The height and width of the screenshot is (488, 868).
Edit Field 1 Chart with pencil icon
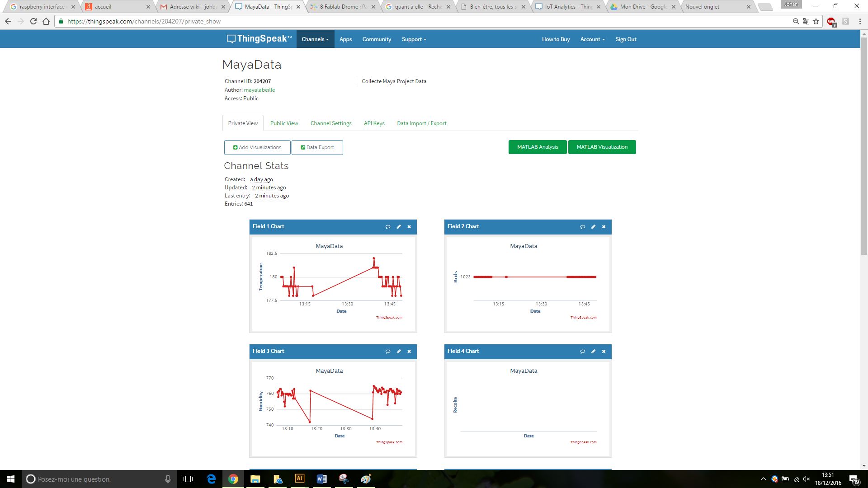point(398,227)
